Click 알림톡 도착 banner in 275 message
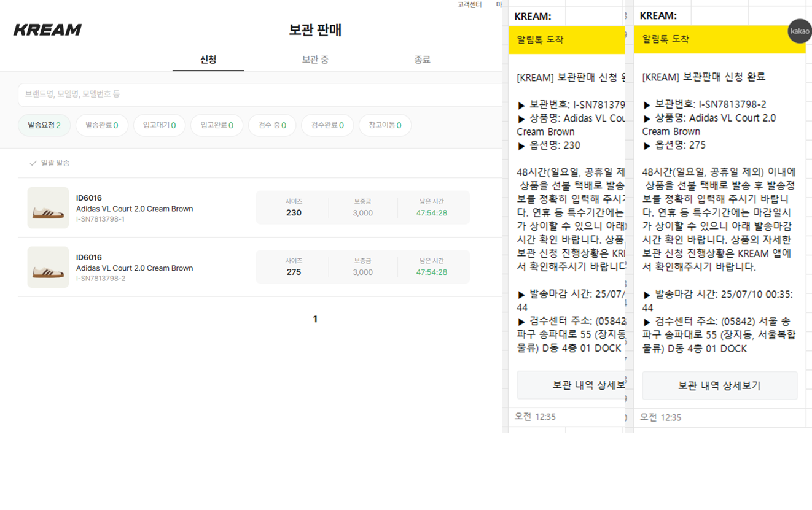The width and height of the screenshot is (812, 510). [719, 39]
